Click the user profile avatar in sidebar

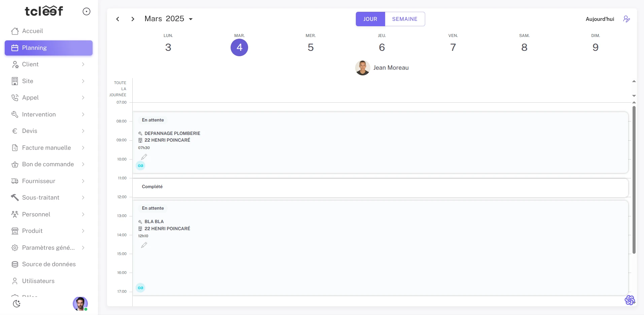coord(80,304)
